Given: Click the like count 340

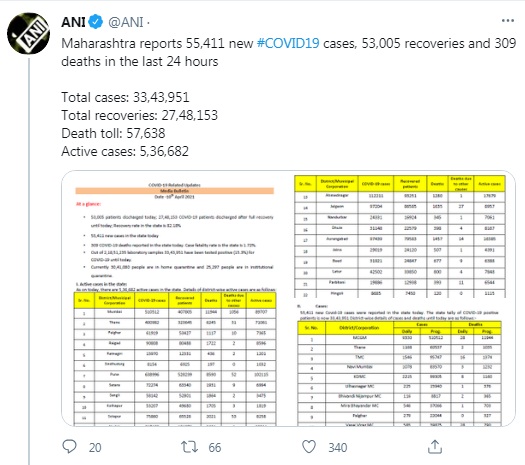Looking at the screenshot, I should [338, 448].
